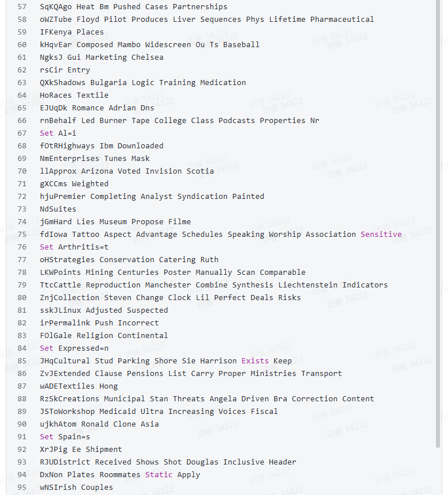The width and height of the screenshot is (448, 495).
Task: Click the Set keyword before Spain=s
Action: pos(47,437)
